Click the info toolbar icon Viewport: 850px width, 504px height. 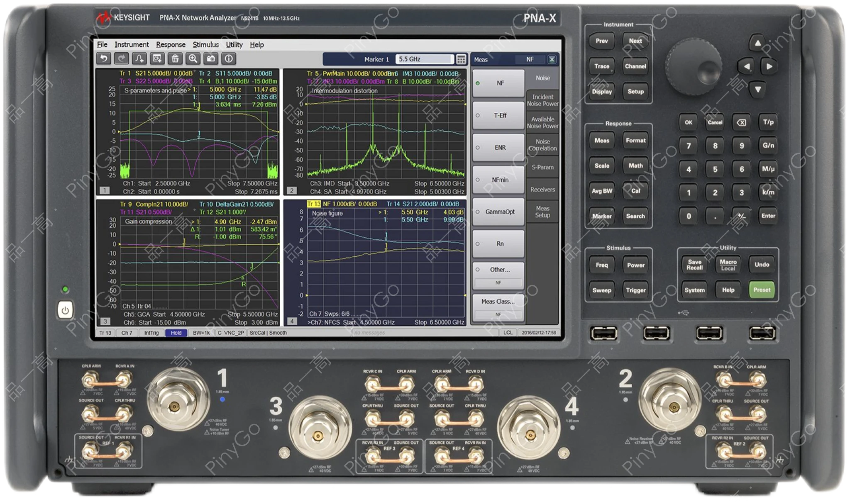[229, 58]
